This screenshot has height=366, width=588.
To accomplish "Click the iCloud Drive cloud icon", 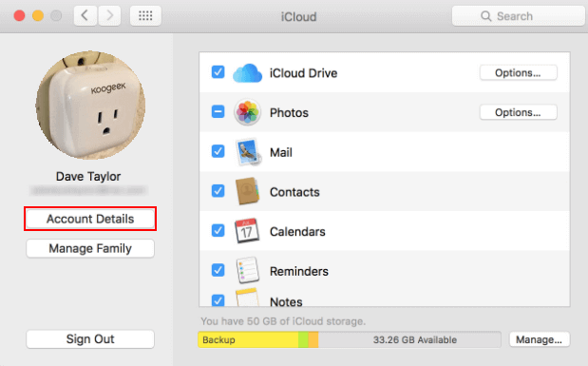I will coord(247,73).
